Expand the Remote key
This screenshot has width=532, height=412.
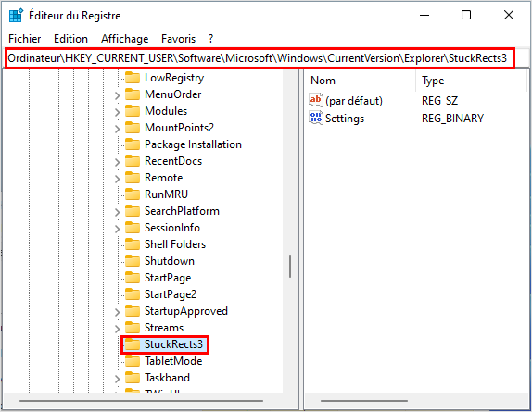point(117,179)
